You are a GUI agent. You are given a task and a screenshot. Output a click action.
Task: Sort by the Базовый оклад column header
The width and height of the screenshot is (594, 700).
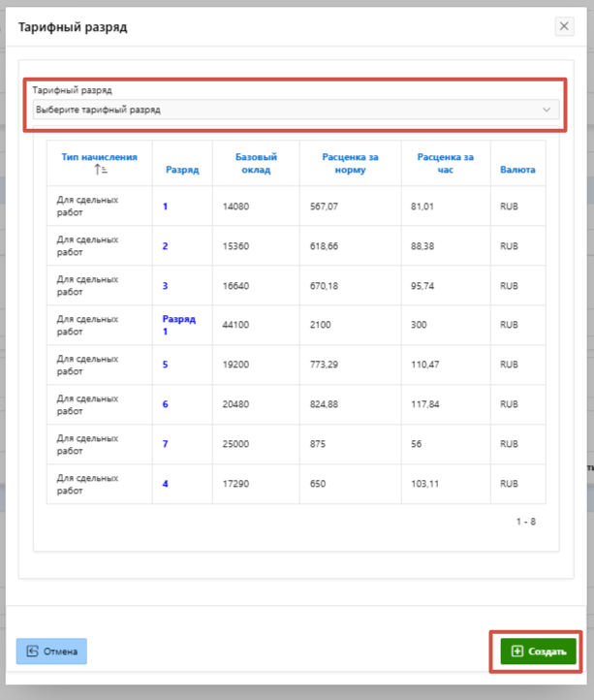tap(256, 163)
